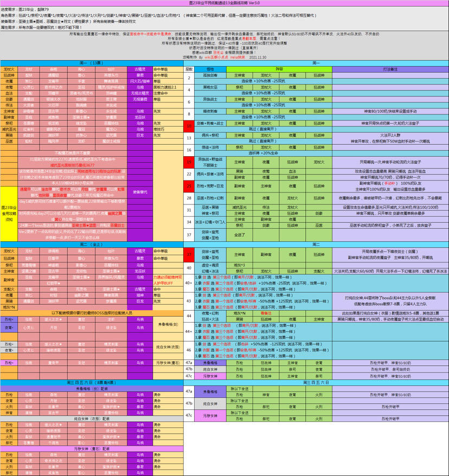Image resolution: width=449 pixels, height=476 pixels.
Task: Select the floor number 4 cell
Action: pyautogui.click(x=189, y=90)
